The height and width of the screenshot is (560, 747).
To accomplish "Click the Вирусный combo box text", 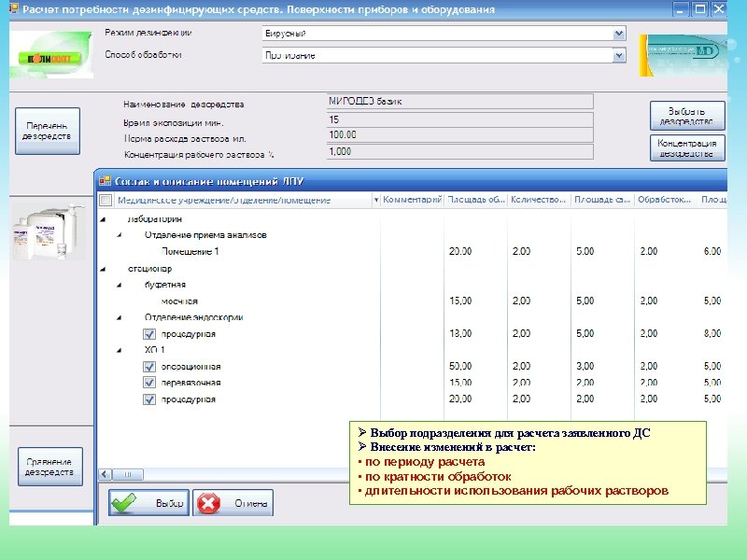I will click(x=286, y=34).
